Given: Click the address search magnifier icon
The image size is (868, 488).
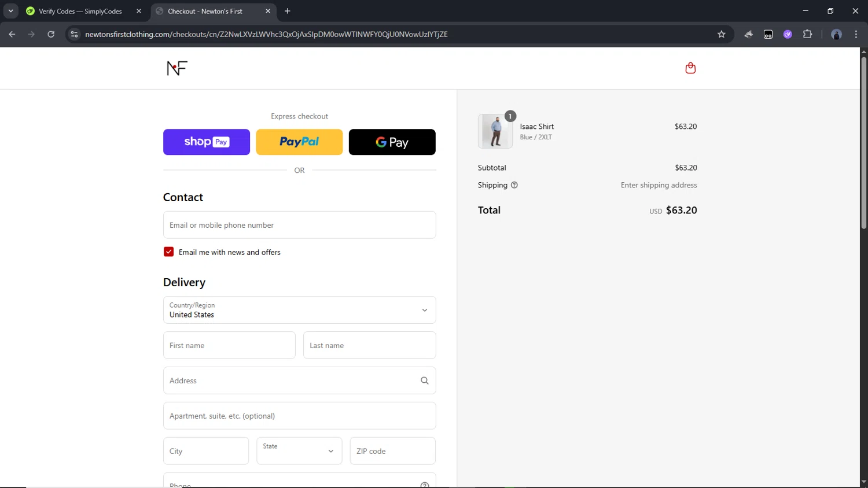Looking at the screenshot, I should 425,380.
